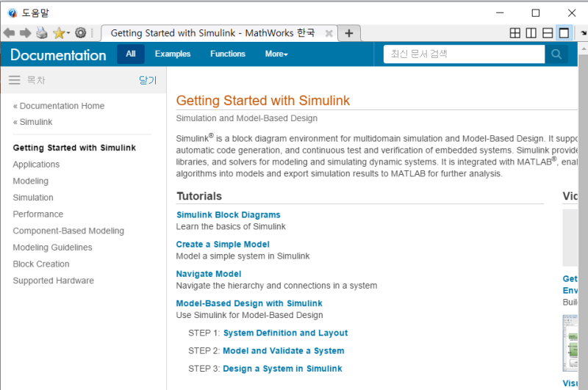Screen dimensions: 588x390
Task: Print the current help page
Action: click(42, 33)
